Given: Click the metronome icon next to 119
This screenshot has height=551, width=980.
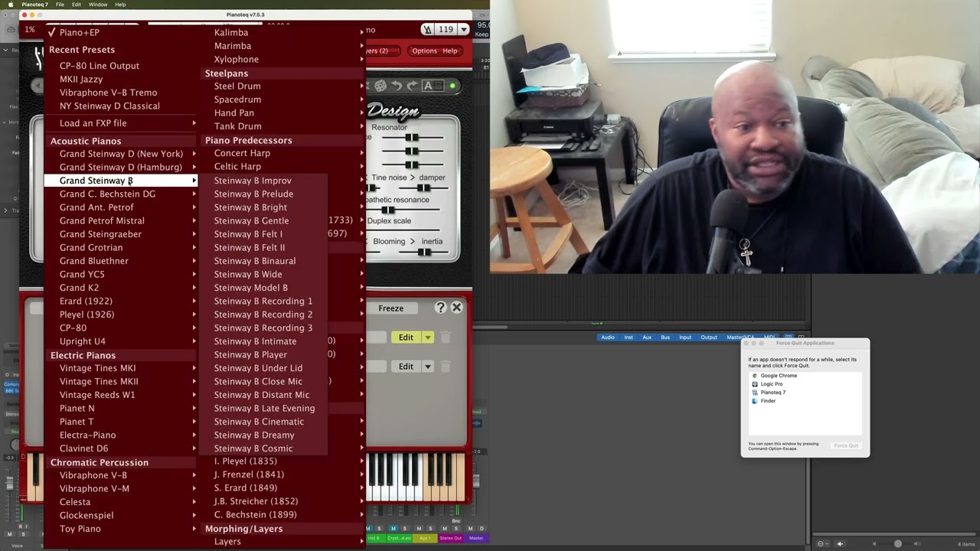Looking at the screenshot, I should point(427,29).
